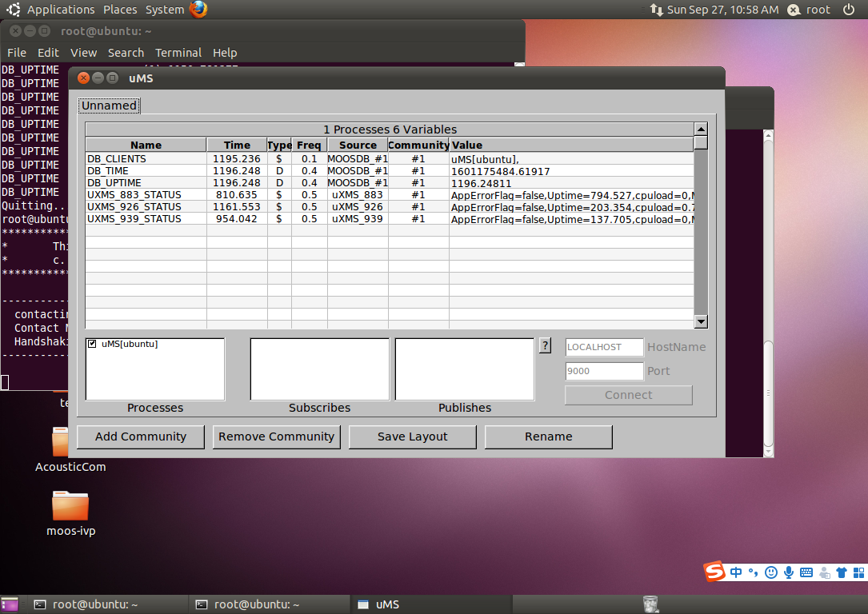Click the shirt skin icon in IME bar
This screenshot has width=868, height=614.
tap(842, 572)
